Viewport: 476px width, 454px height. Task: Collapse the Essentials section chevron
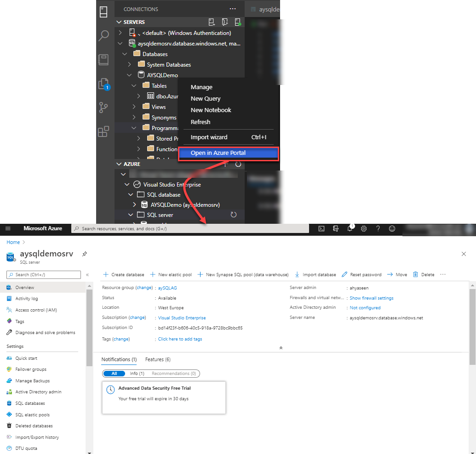[281, 348]
